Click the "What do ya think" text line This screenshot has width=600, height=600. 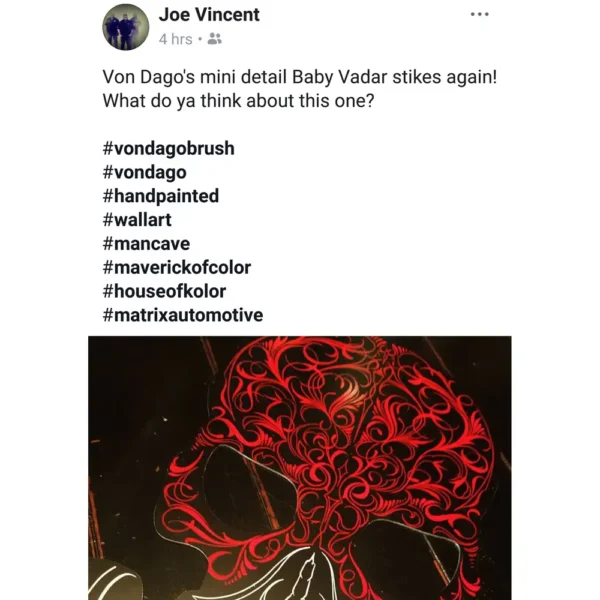(238, 101)
